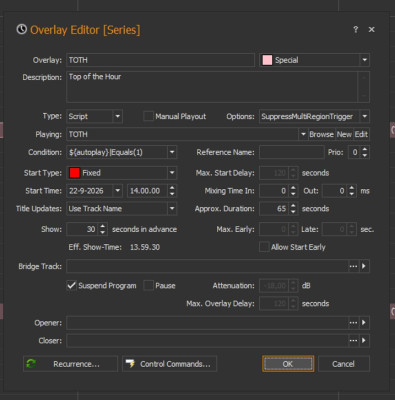Cancel the overlay editing
The width and height of the screenshot is (395, 400).
[344, 364]
